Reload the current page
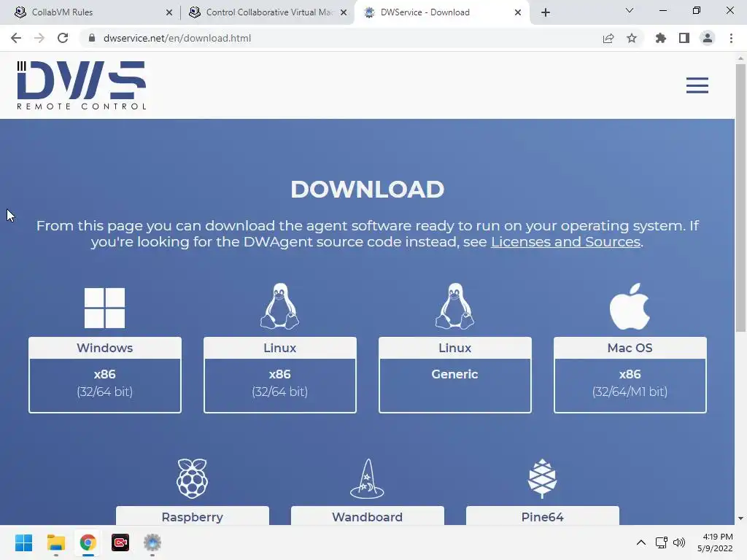Screen dimensions: 747x560 coord(63,38)
